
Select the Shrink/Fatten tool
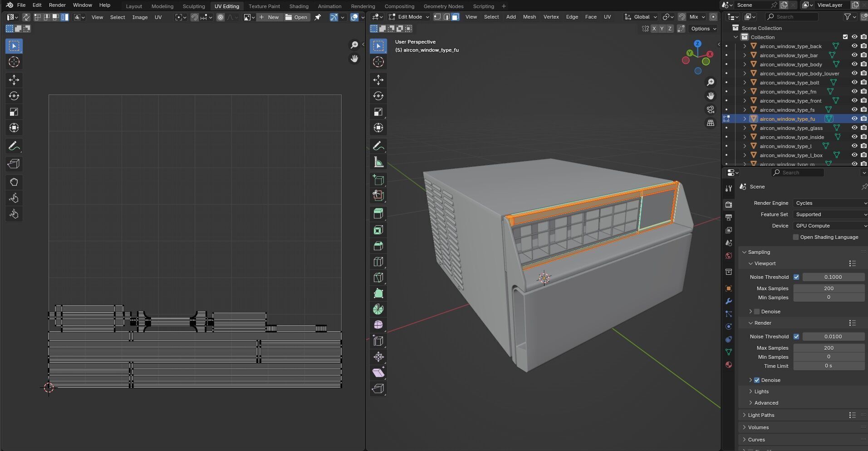click(378, 357)
